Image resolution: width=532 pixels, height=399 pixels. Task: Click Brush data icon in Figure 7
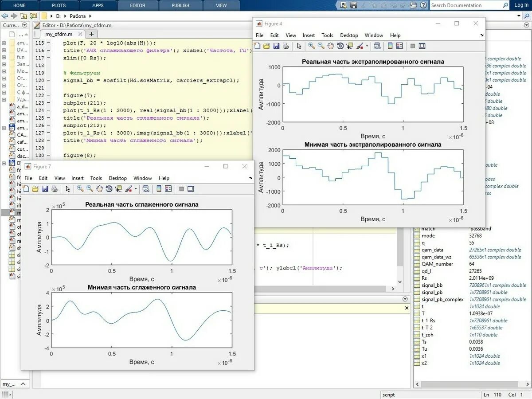coord(128,189)
